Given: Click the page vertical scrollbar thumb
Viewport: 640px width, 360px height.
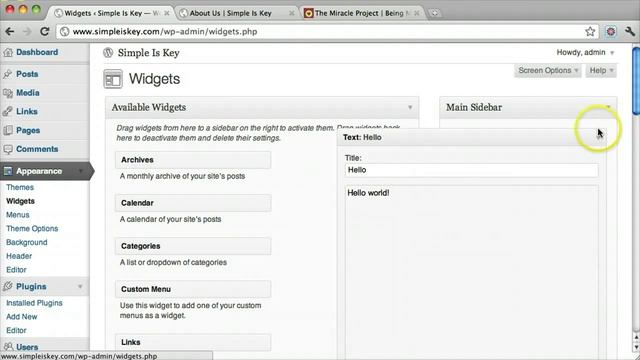Looking at the screenshot, I should [636, 81].
